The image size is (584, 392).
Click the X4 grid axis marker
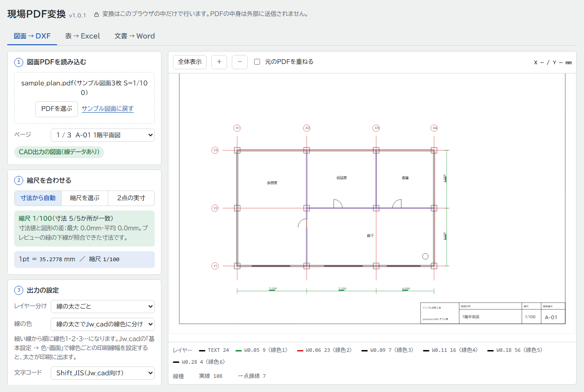click(434, 128)
